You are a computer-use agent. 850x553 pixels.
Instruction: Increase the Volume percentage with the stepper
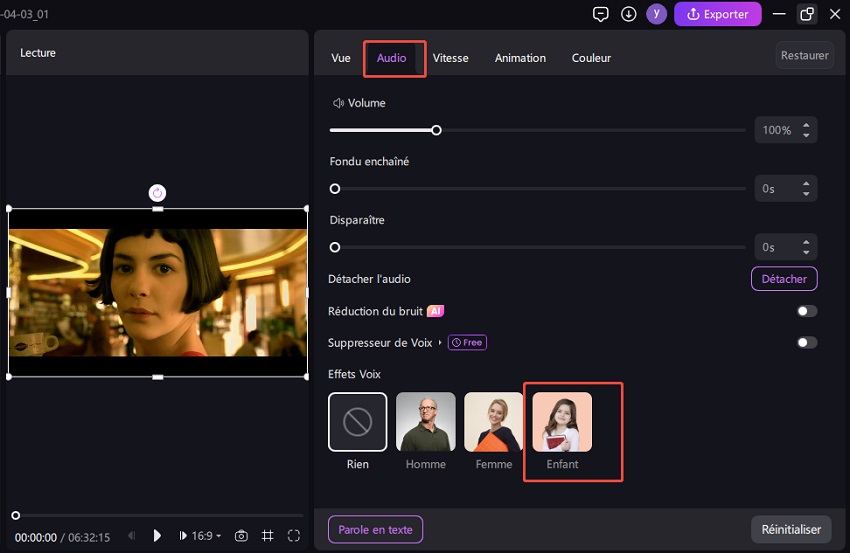tap(807, 125)
